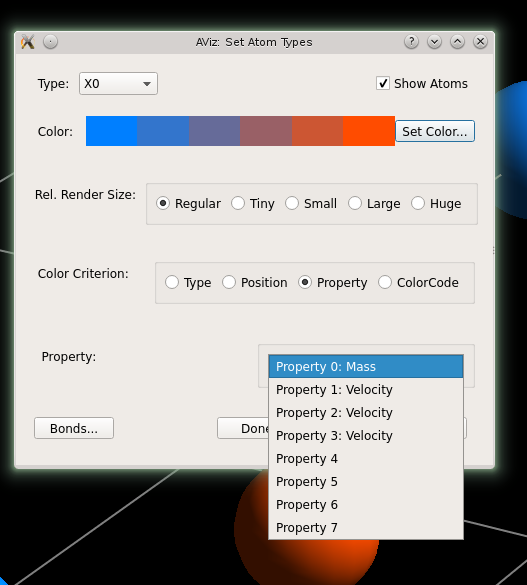527x585 pixels.
Task: Click the AViz app icon in title bar
Action: tap(28, 42)
